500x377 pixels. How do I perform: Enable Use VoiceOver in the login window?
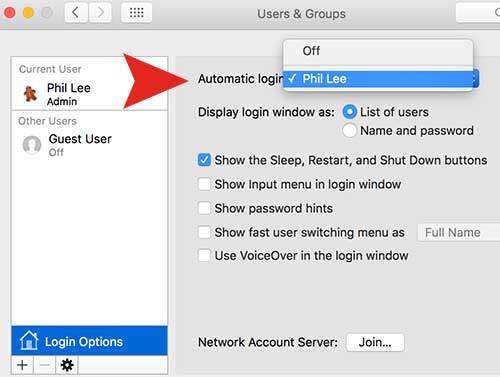204,256
